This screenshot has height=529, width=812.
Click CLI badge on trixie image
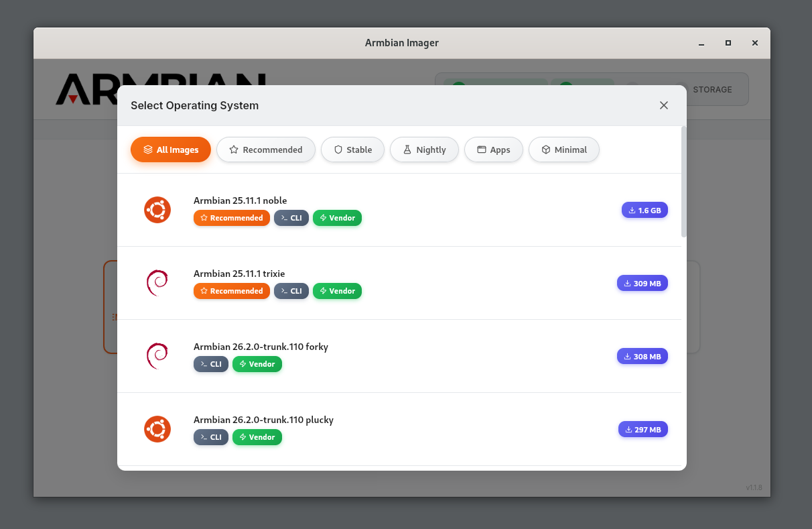pyautogui.click(x=291, y=291)
